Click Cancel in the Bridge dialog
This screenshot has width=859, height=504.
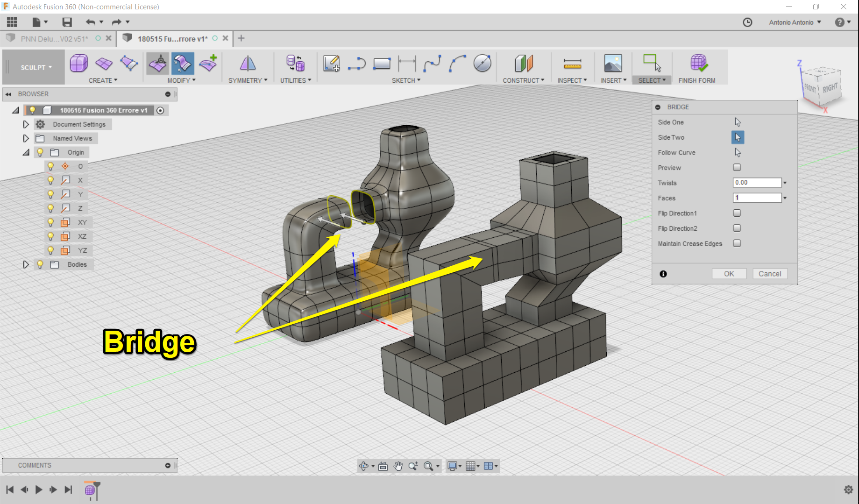click(770, 273)
